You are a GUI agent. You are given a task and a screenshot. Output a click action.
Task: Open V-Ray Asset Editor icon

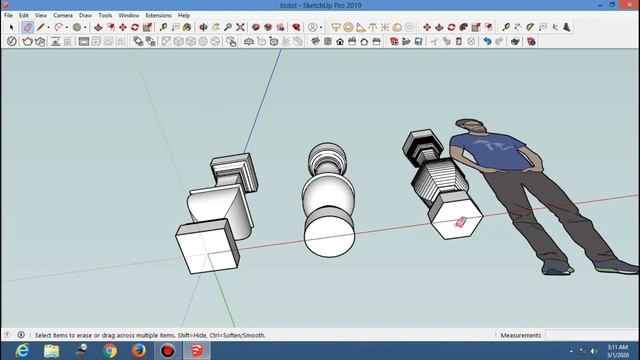(11, 41)
